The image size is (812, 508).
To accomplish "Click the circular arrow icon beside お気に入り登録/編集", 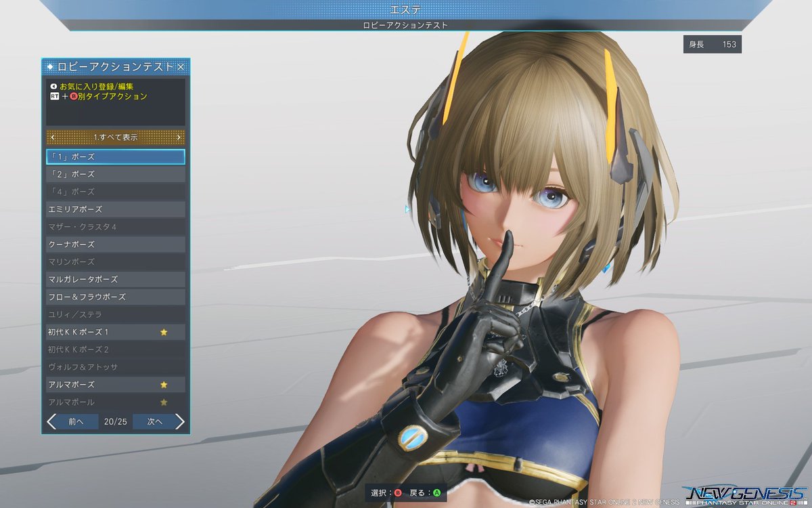I will (x=53, y=86).
